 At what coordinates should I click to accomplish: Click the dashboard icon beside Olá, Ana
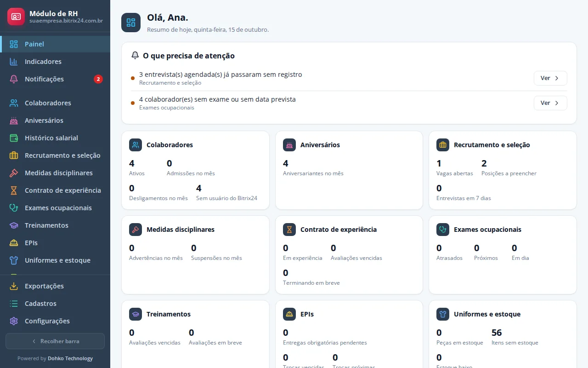click(x=131, y=23)
